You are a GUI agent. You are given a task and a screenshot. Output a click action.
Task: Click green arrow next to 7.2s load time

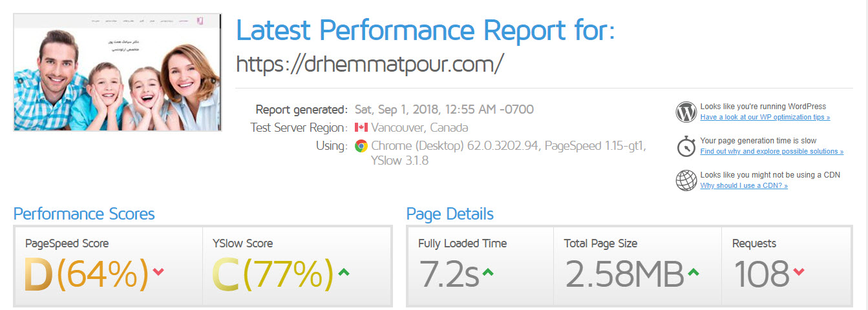click(x=489, y=273)
